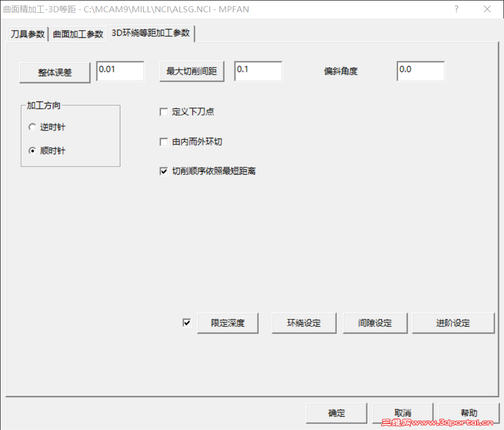The image size is (504, 430).
Task: Click the 最大切削间距 button
Action: tap(191, 71)
